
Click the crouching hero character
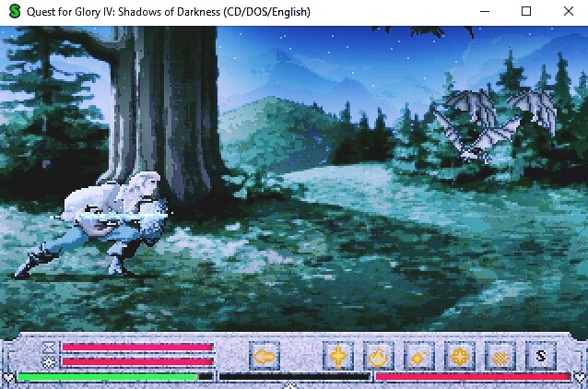click(94, 223)
